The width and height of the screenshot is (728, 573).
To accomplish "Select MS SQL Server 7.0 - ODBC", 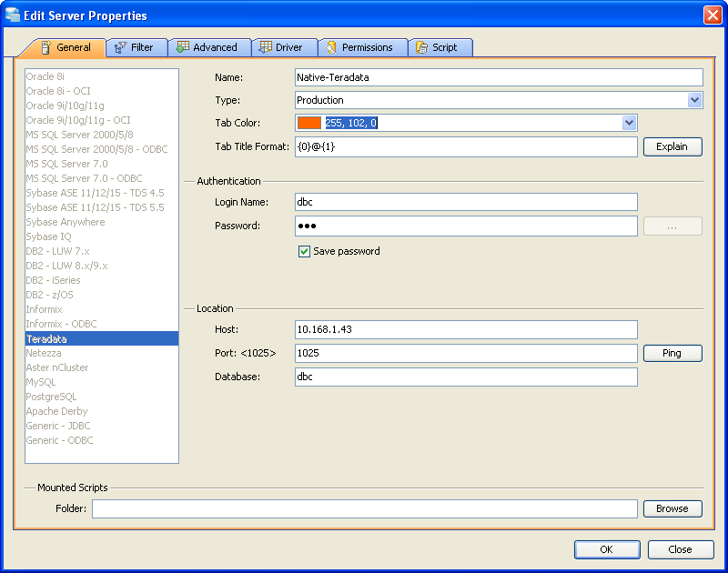I will [102, 178].
